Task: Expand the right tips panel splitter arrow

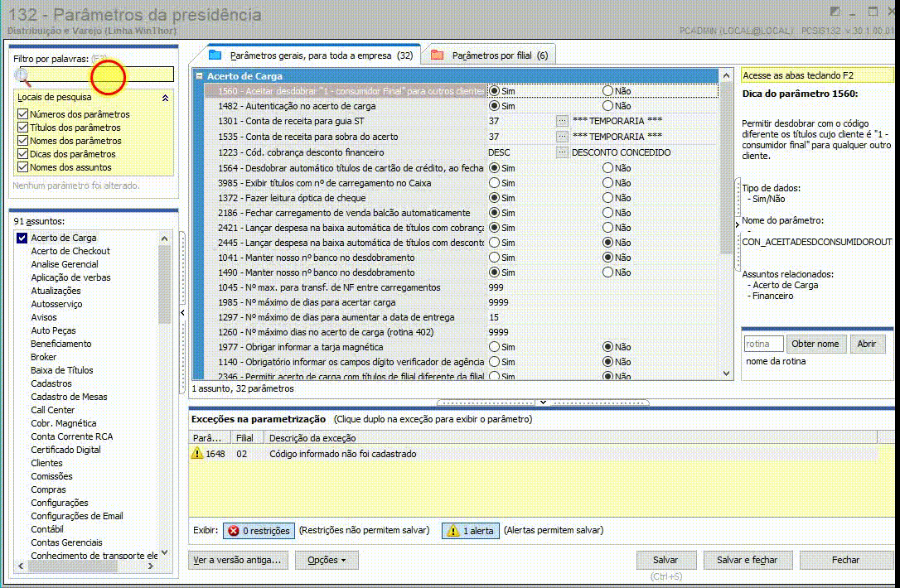Action: coord(737,224)
